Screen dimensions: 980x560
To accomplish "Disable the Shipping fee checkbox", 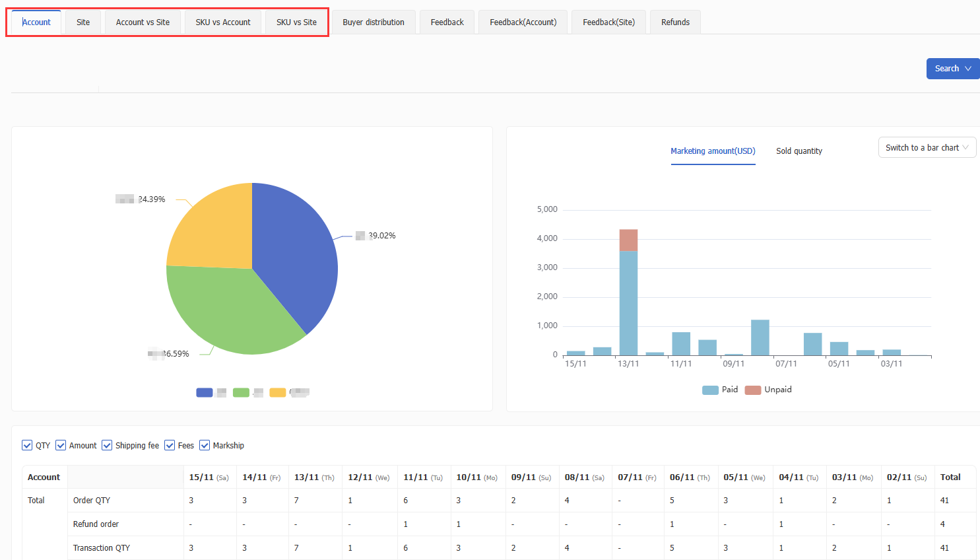I will point(107,445).
